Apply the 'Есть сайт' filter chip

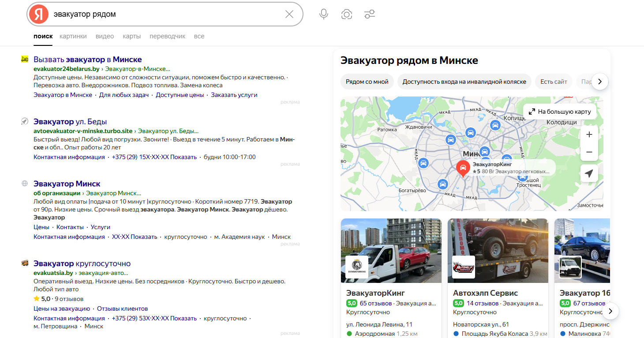pyautogui.click(x=554, y=82)
